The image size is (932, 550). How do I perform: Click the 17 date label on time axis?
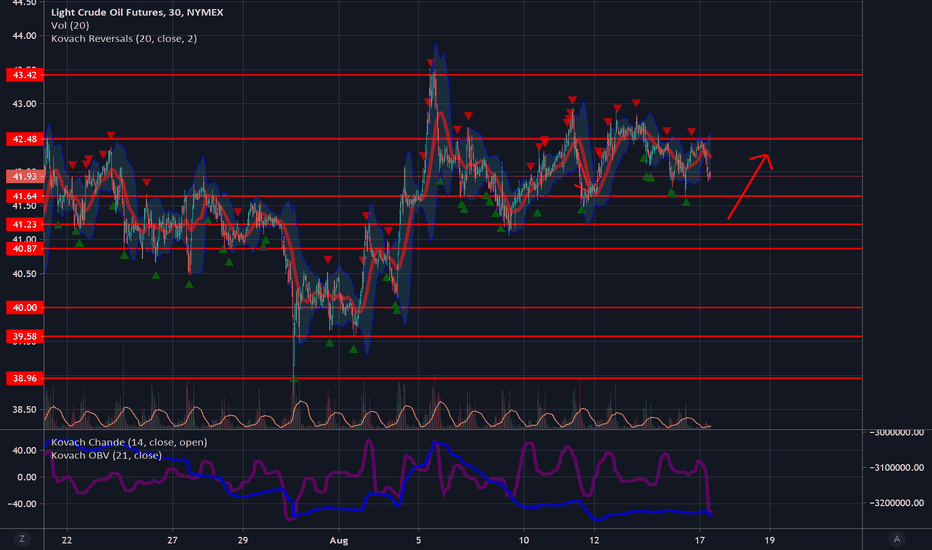click(700, 540)
